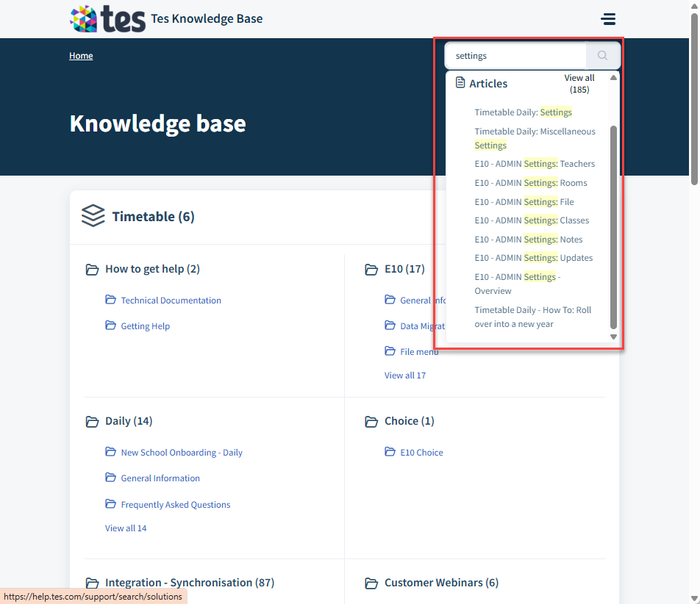700x604 pixels.
Task: Click the folder icon beside Customer Webinars
Action: pos(371,583)
